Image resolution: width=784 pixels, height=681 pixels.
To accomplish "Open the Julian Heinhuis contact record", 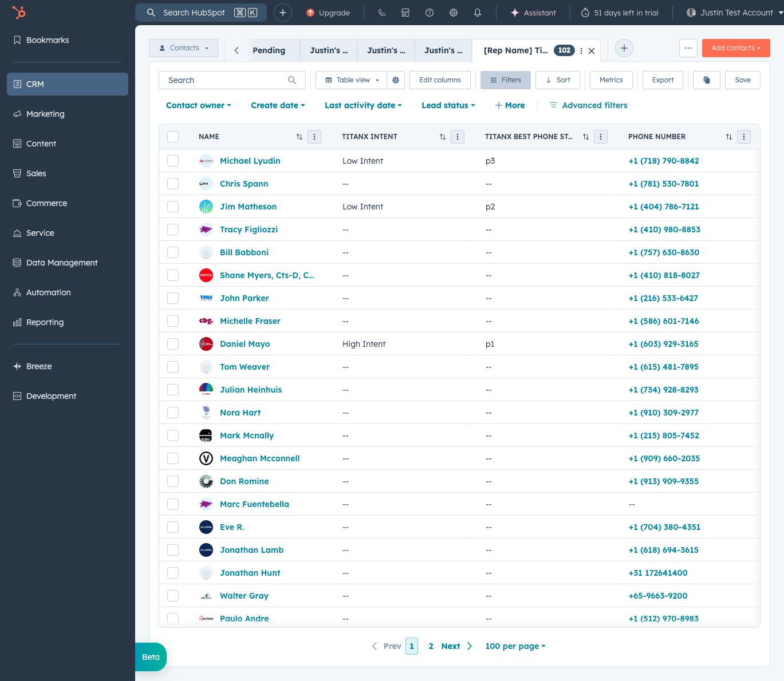I will 251,390.
